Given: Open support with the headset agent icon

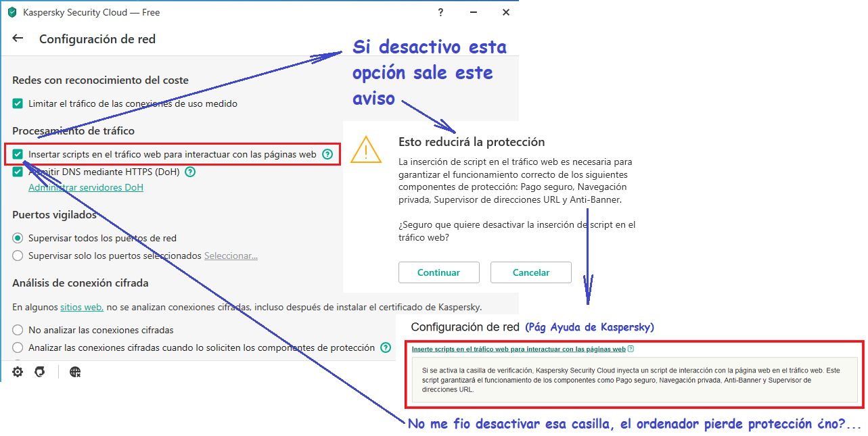Looking at the screenshot, I should pos(40,372).
